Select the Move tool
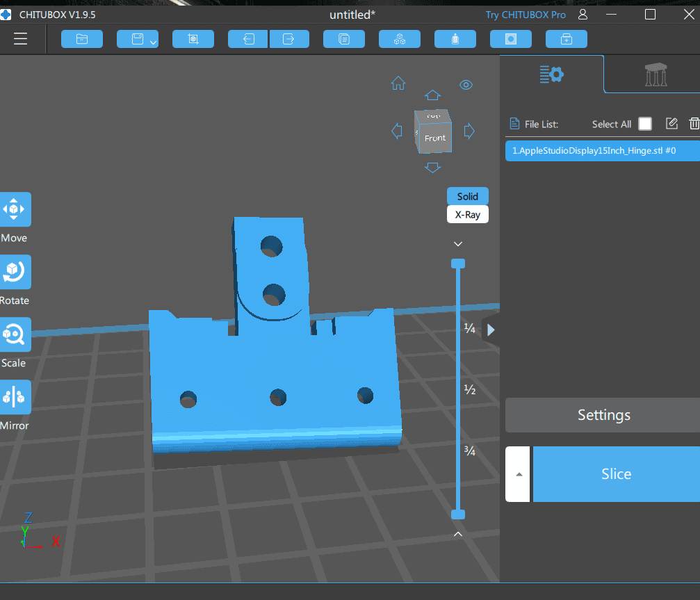 click(x=15, y=209)
